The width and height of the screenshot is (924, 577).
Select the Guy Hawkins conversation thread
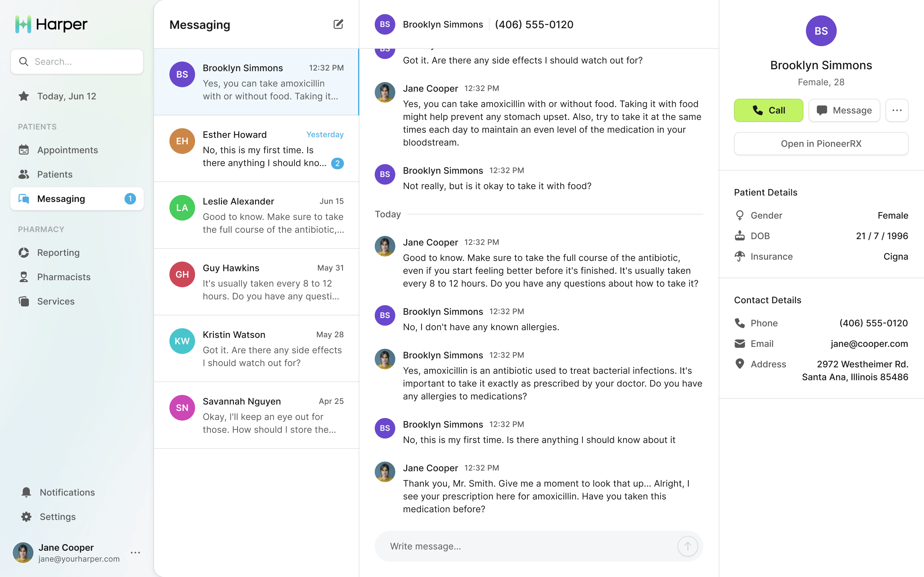(x=256, y=282)
